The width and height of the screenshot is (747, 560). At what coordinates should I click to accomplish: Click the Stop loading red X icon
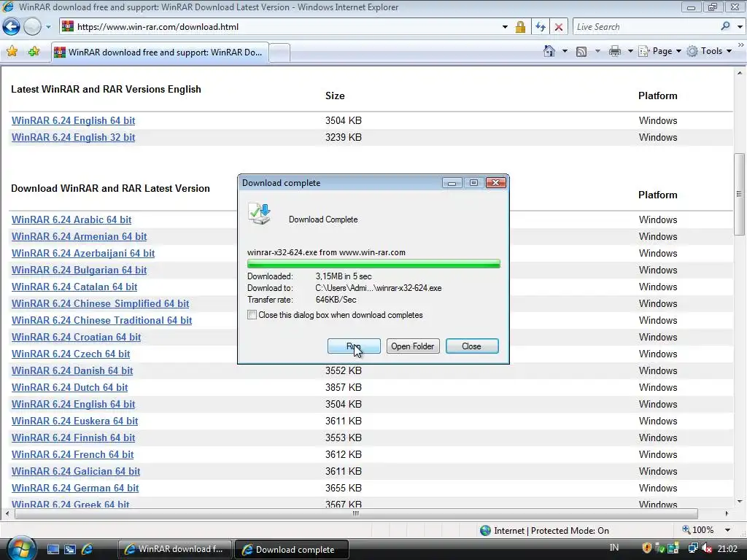coord(559,27)
